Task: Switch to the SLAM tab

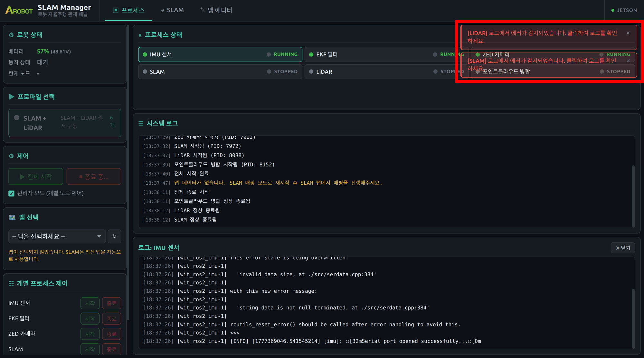Action: coord(172,10)
